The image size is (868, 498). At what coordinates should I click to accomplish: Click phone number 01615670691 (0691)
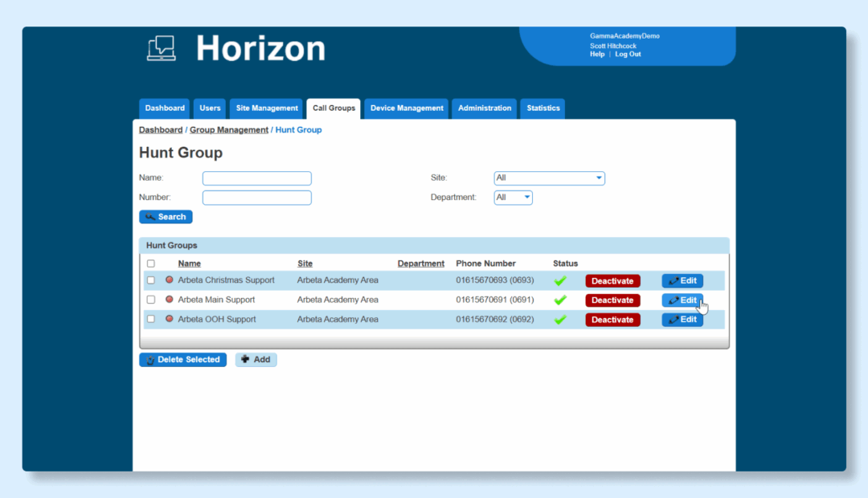495,300
